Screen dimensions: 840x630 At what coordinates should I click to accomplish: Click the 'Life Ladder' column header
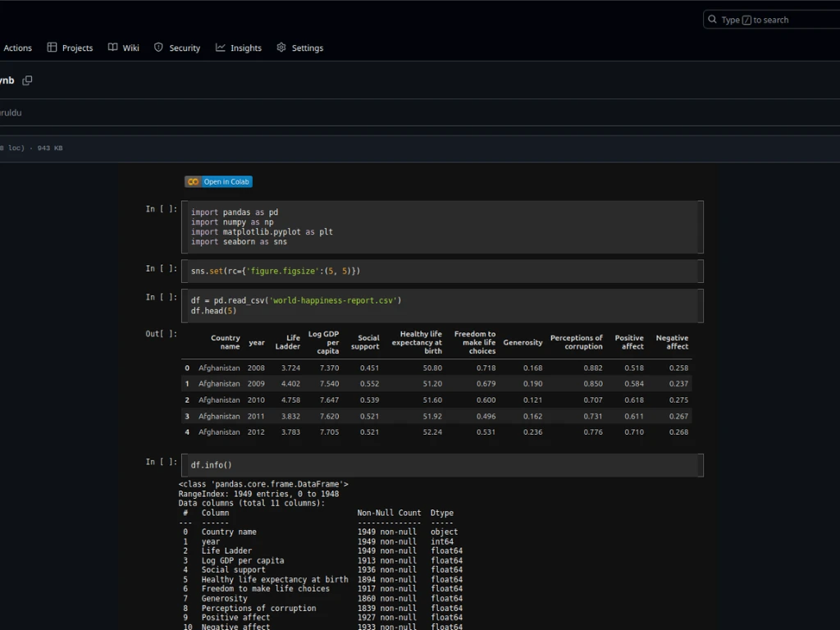pos(287,342)
